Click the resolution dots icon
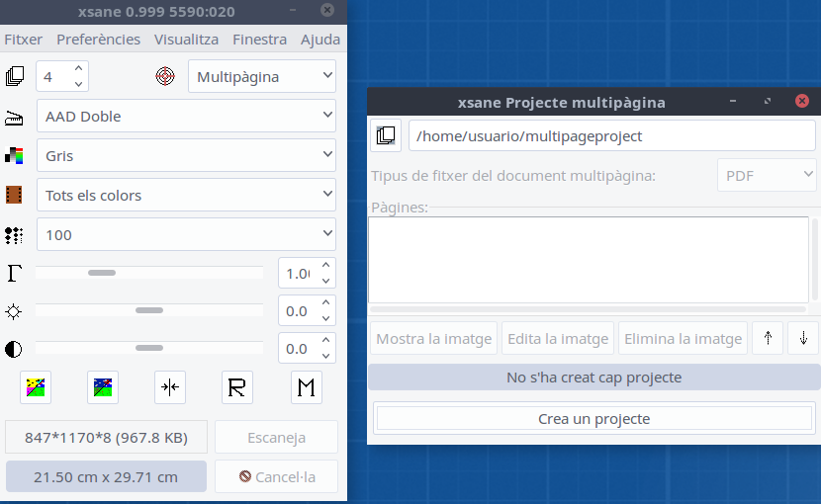This screenshot has height=504, width=821. (x=14, y=235)
